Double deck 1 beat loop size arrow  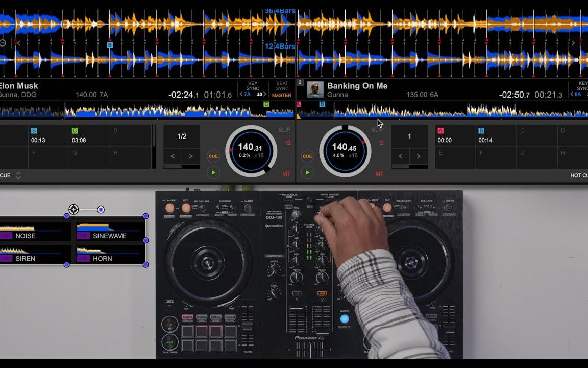point(190,156)
